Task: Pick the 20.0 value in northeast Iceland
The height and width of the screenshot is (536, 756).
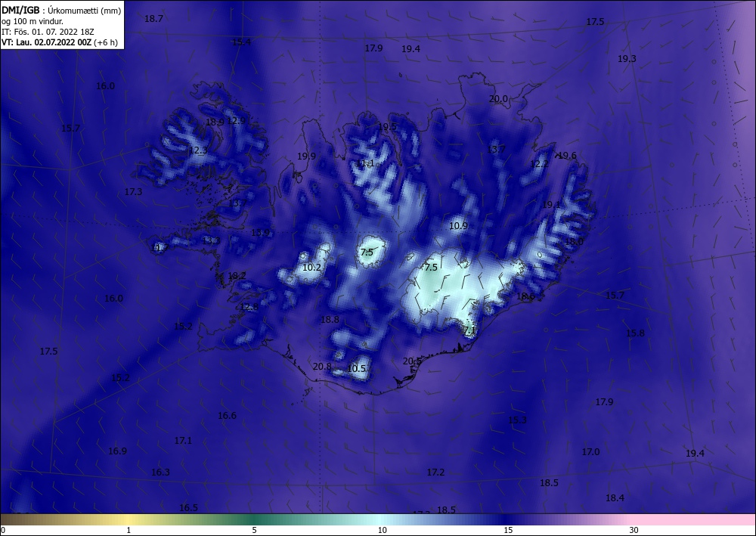Action: tap(498, 99)
